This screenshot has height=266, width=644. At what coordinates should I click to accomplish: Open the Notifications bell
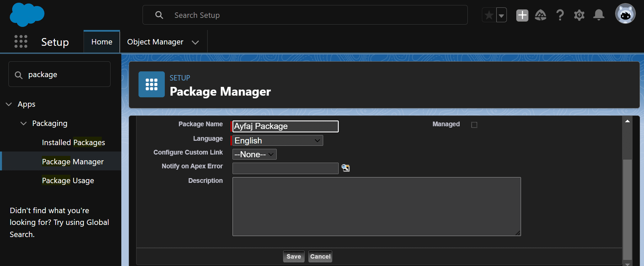click(x=599, y=15)
